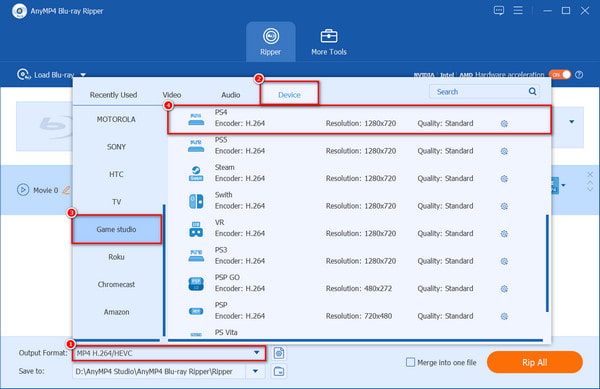Select HTC device category

116,174
